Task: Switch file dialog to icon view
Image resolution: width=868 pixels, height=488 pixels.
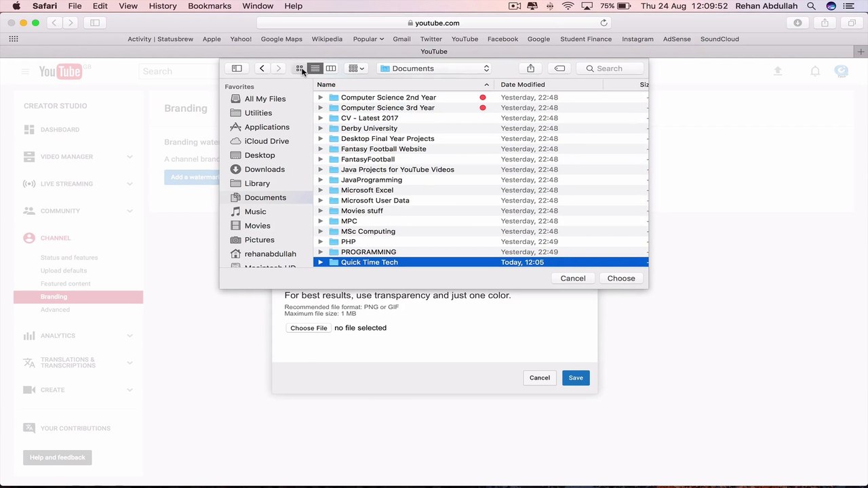Action: [299, 68]
